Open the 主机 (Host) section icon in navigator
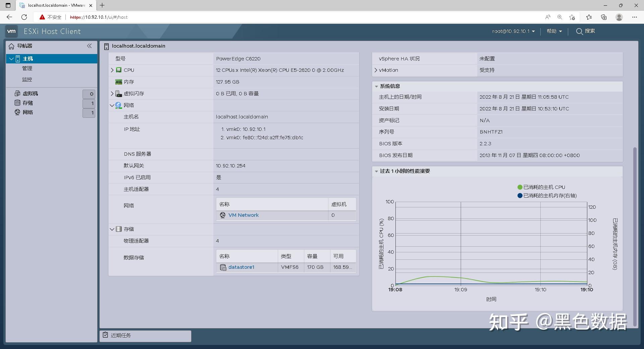 click(x=18, y=58)
